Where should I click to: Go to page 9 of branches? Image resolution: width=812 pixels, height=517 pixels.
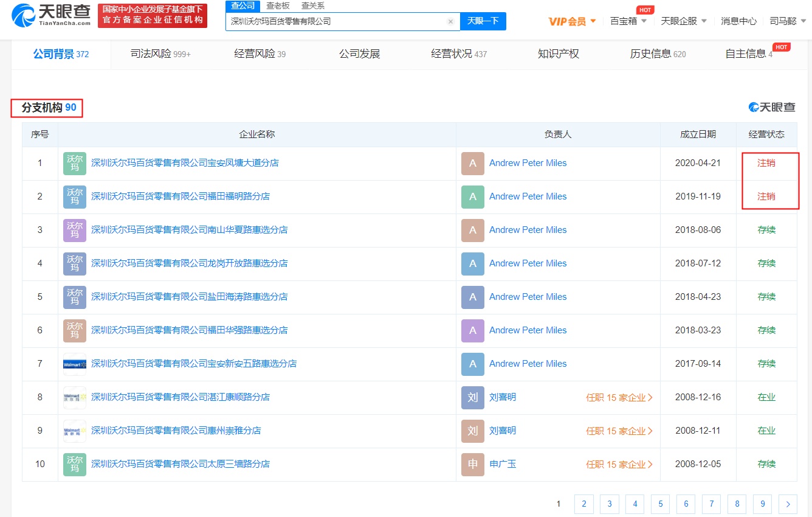click(763, 504)
